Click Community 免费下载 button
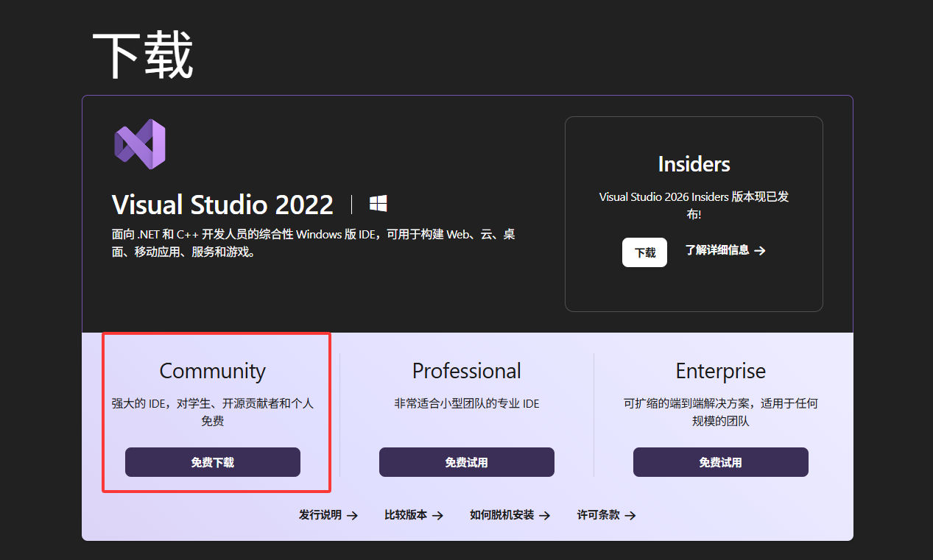 [x=213, y=462]
